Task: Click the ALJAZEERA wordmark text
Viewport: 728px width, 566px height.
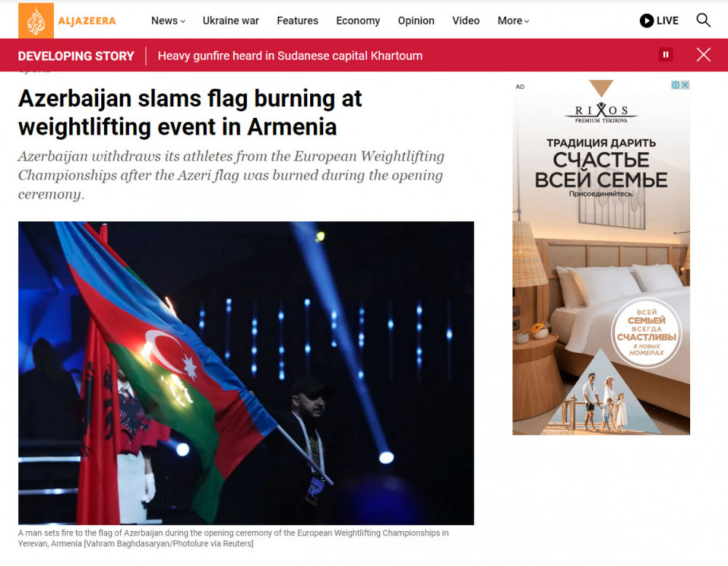Action: click(x=87, y=21)
